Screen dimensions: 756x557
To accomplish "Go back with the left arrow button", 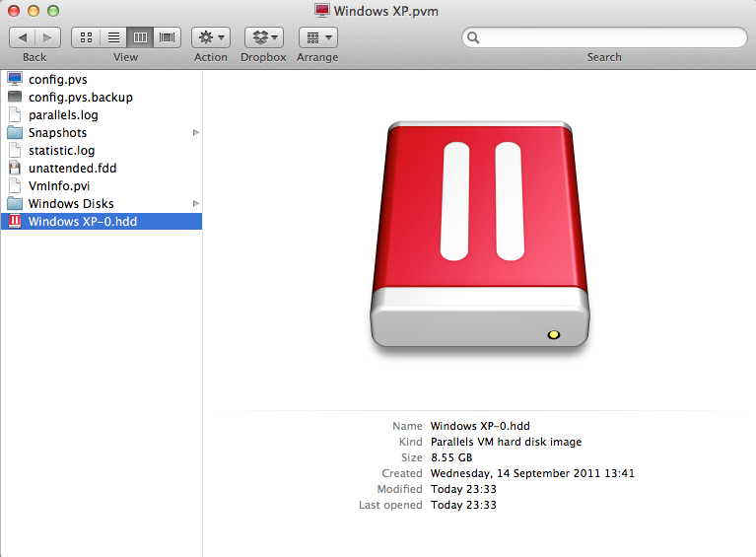I will pos(23,37).
